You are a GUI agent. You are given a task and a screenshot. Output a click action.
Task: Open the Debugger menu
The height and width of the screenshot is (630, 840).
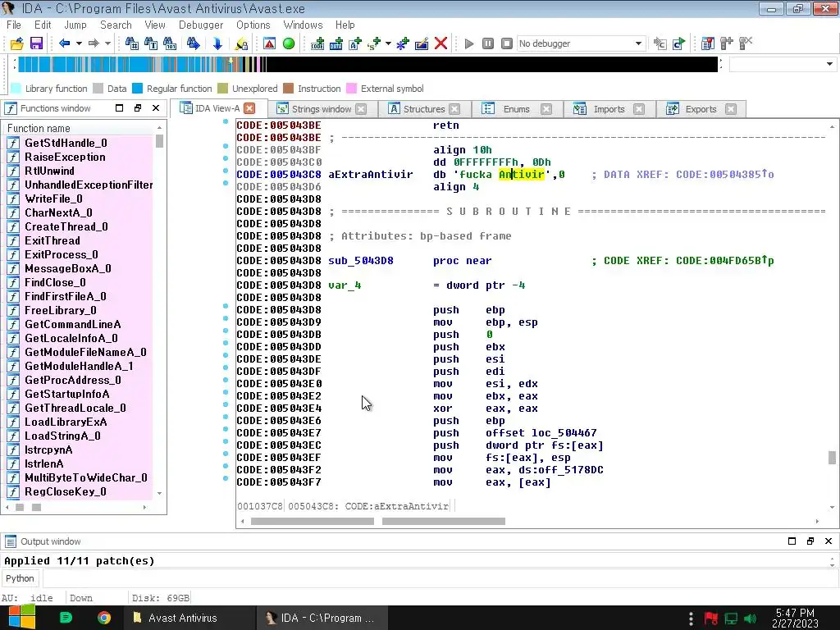pyautogui.click(x=201, y=25)
